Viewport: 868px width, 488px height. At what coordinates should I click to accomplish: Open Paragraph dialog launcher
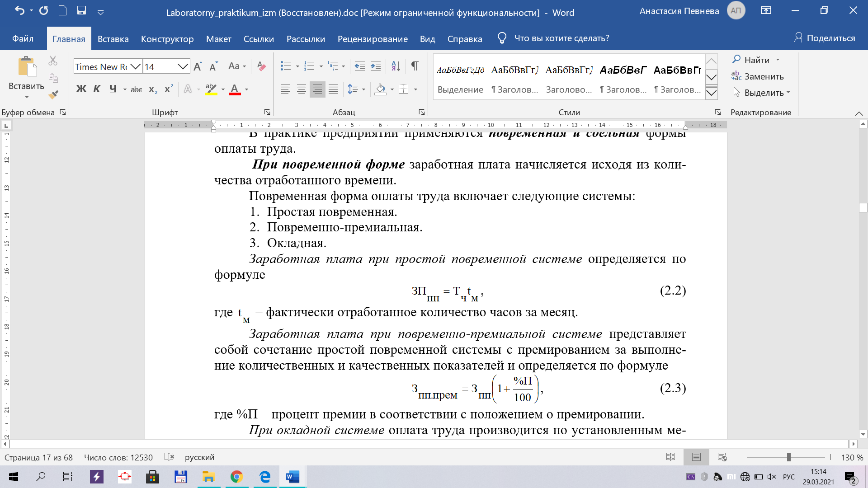(422, 112)
